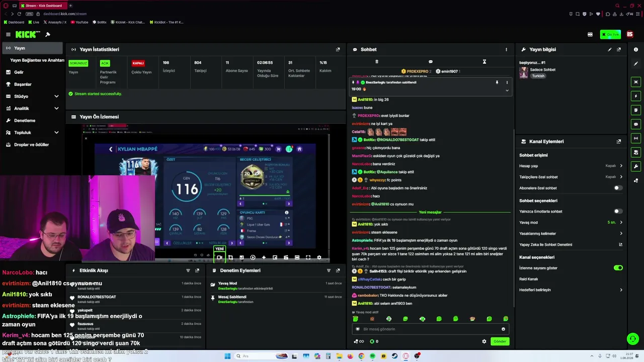Viewport: 644px width, 362px height.
Task: Open Droplar ve ödüller in sidebar
Action: [33, 145]
